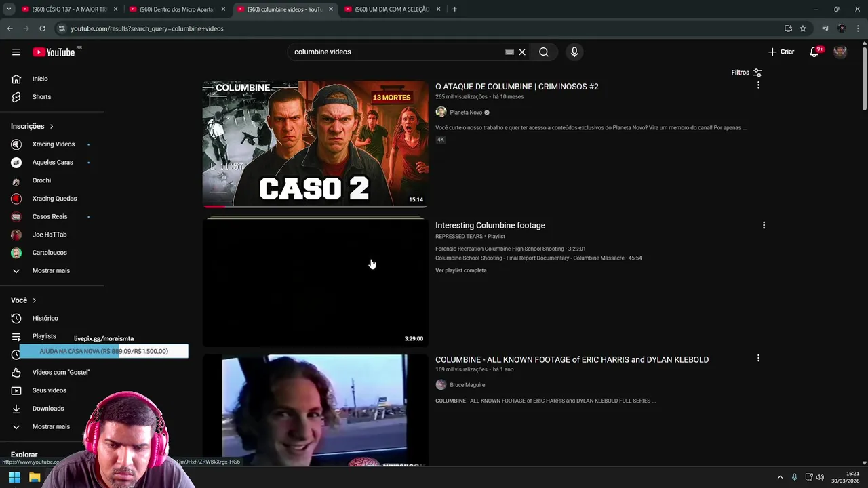The image size is (868, 488).
Task: Click the Criar plus button
Action: pos(781,52)
